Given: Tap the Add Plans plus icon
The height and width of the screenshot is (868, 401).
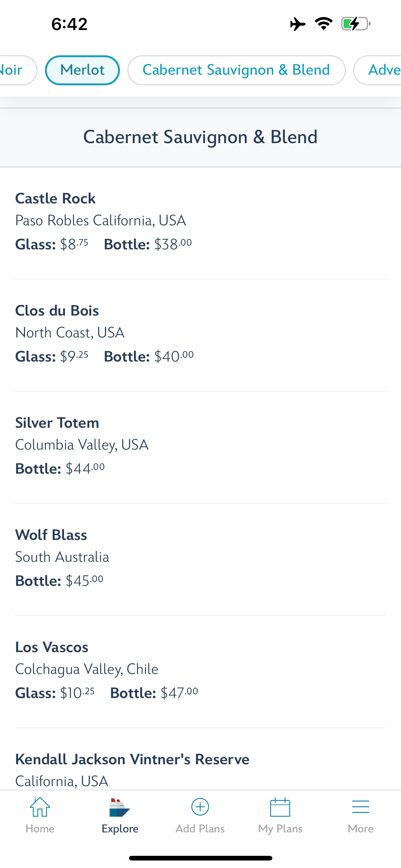Looking at the screenshot, I should (x=200, y=807).
